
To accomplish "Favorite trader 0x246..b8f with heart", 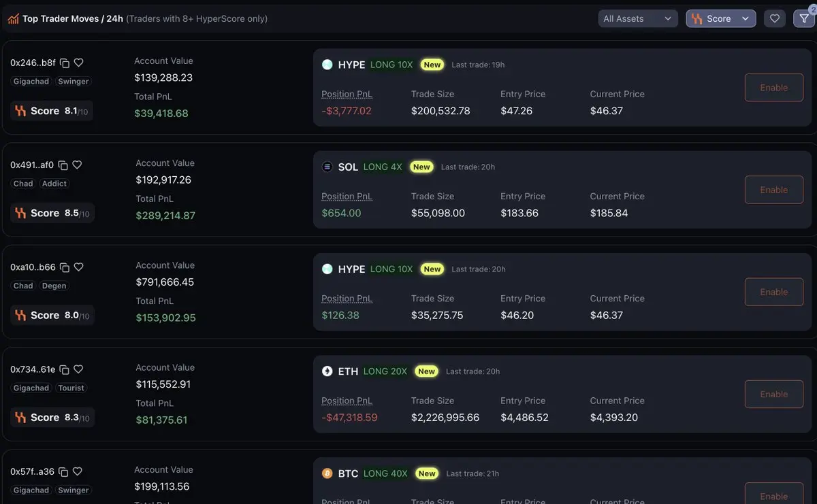I will [x=78, y=63].
